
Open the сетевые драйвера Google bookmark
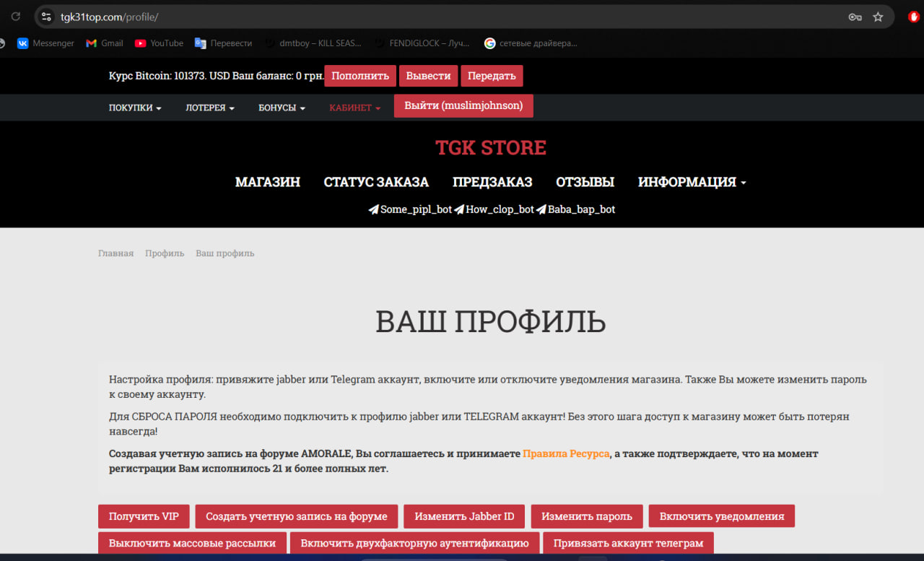(x=531, y=43)
